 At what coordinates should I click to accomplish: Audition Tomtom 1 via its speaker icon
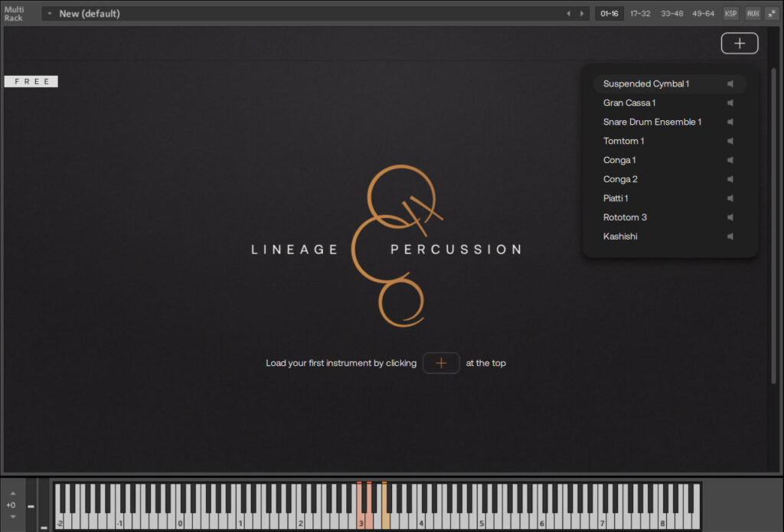730,142
